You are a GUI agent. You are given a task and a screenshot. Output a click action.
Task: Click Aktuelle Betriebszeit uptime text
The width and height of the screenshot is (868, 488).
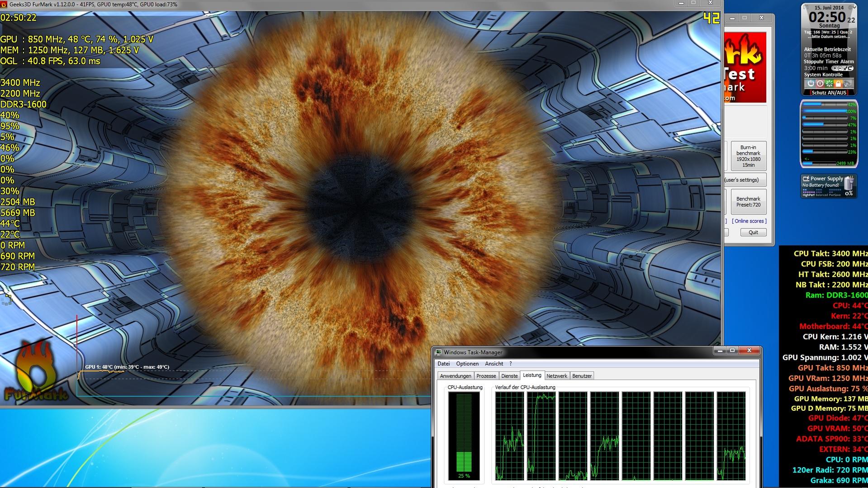(x=827, y=49)
